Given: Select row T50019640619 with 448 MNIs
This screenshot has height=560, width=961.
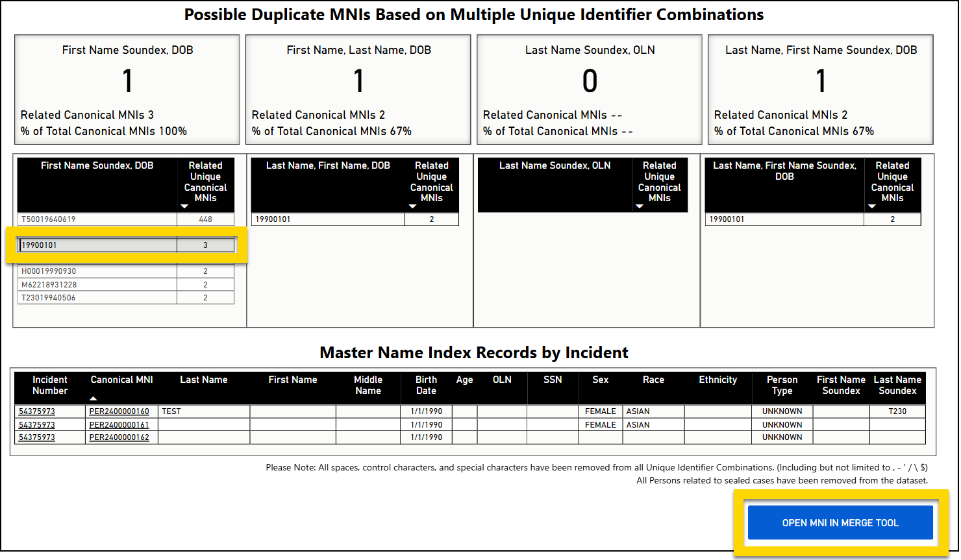Looking at the screenshot, I should (96, 219).
